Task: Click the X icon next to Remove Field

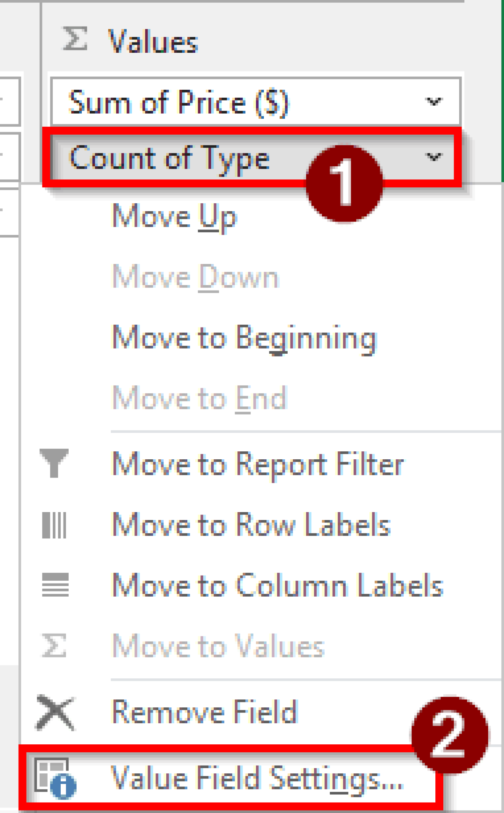Action: click(x=56, y=711)
